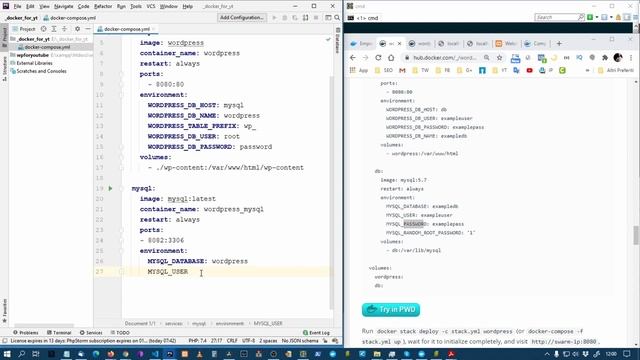Open the Database side tool window
Viewport: 640px width, 360px height.
tap(338, 40)
